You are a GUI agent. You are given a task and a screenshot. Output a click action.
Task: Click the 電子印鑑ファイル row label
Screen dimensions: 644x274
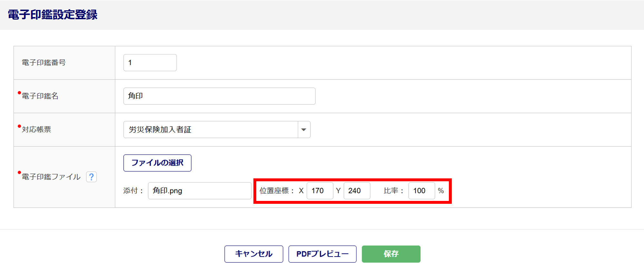(51, 177)
